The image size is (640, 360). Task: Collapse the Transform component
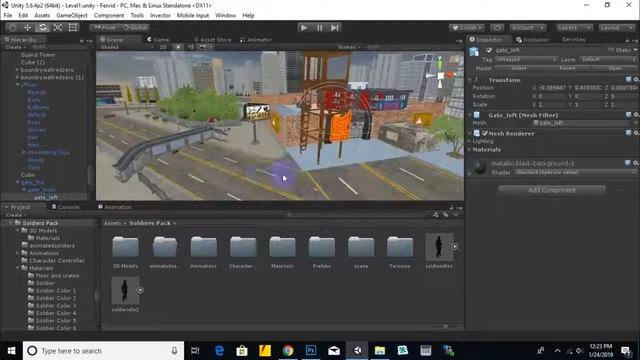point(470,80)
